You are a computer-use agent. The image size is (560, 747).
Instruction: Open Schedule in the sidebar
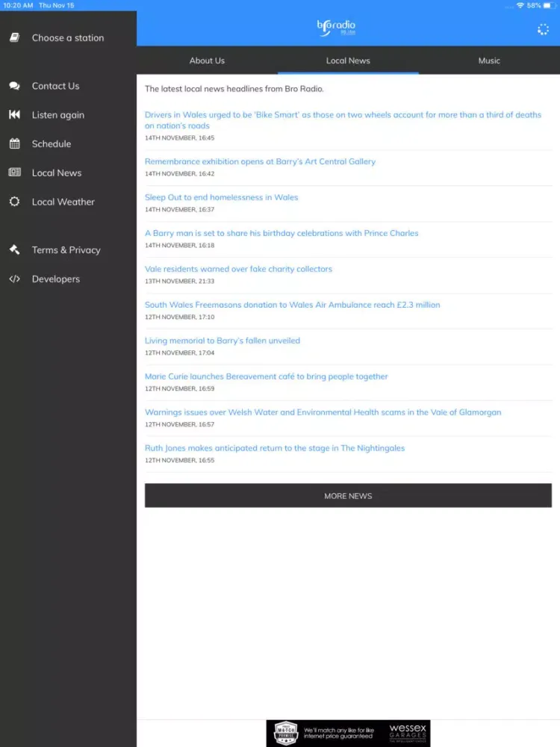(68, 144)
